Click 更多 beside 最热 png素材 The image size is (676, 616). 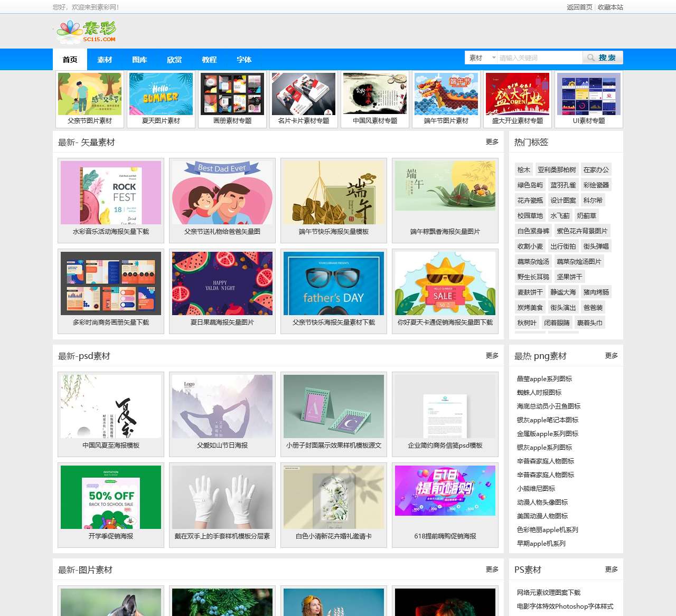click(612, 356)
